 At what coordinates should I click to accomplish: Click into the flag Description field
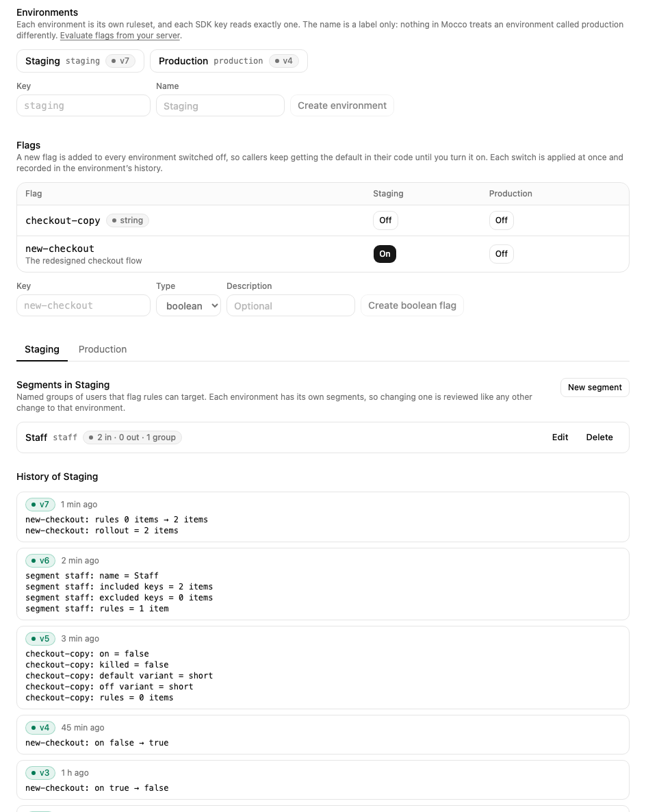[x=291, y=305]
